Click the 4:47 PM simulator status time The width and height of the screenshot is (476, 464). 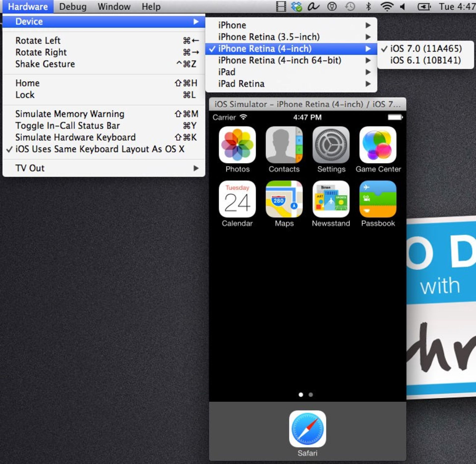[307, 117]
